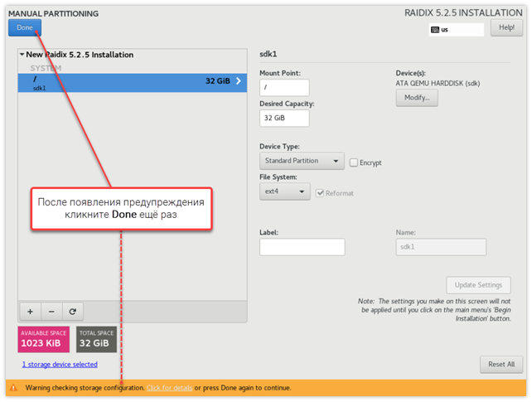Image resolution: width=532 pixels, height=402 pixels.
Task: Click the Desired Capacity field showing 32 GiB
Action: [x=284, y=118]
